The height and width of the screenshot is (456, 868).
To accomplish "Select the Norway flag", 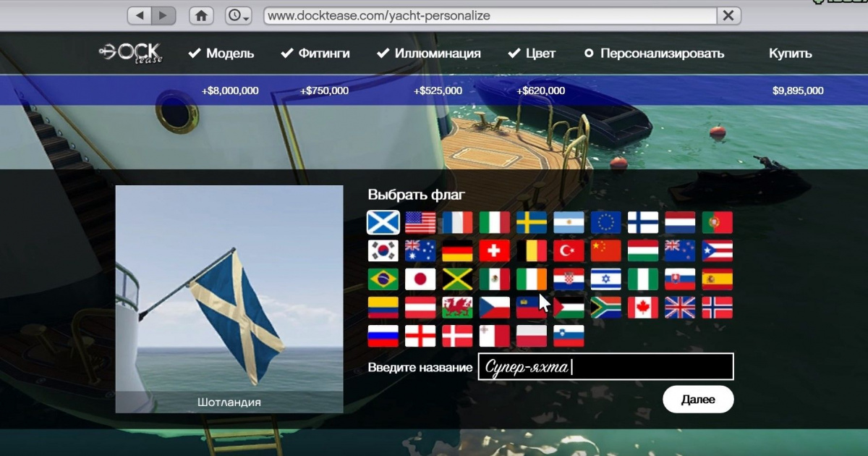I will point(718,308).
